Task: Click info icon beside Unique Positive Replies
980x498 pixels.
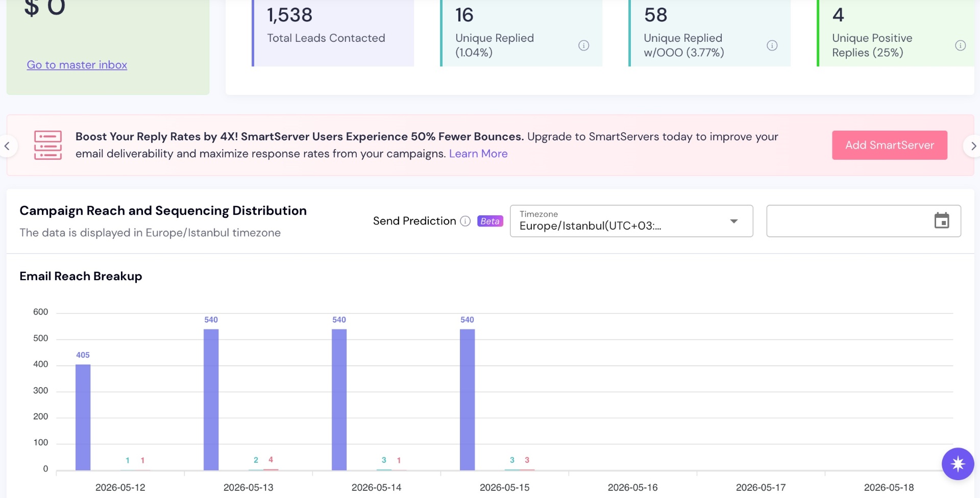Action: click(x=960, y=45)
